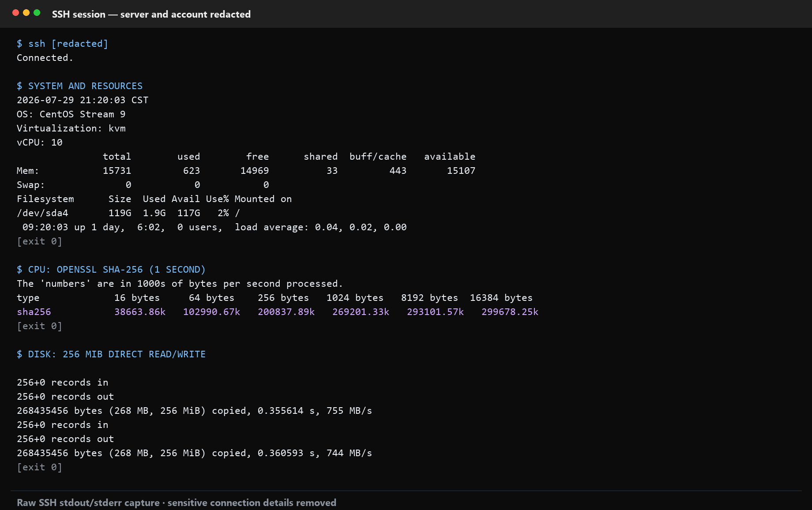This screenshot has width=812, height=510.
Task: Click the copied line ending '755 MB/s'
Action: point(195,411)
